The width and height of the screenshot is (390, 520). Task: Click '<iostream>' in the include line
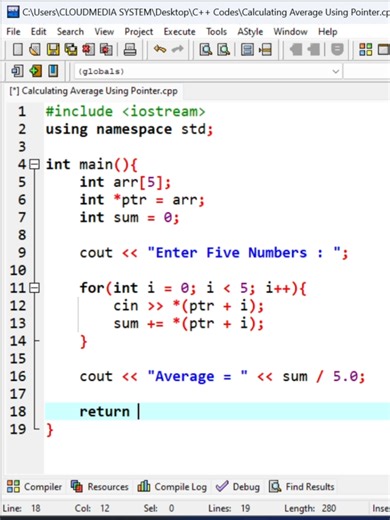164,111
